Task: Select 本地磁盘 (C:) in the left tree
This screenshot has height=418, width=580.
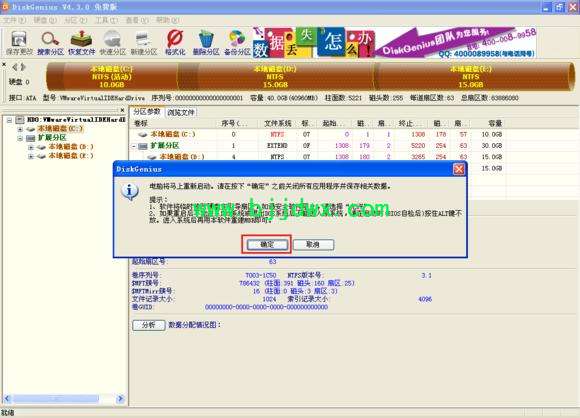Action: (60, 129)
